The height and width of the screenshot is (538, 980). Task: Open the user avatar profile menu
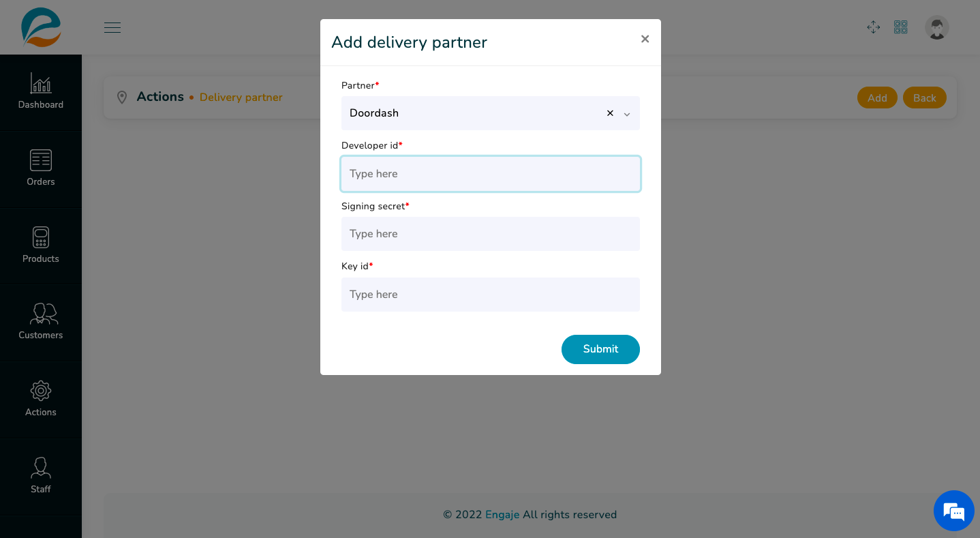pyautogui.click(x=937, y=27)
